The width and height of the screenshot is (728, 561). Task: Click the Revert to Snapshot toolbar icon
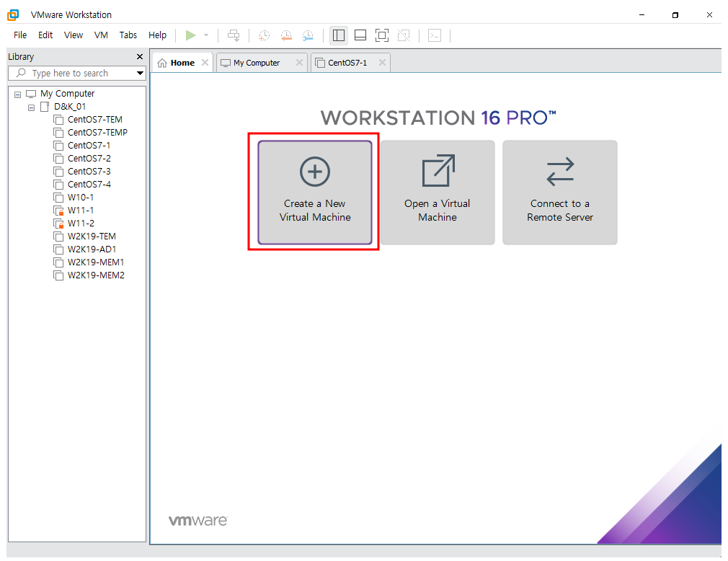pos(286,35)
